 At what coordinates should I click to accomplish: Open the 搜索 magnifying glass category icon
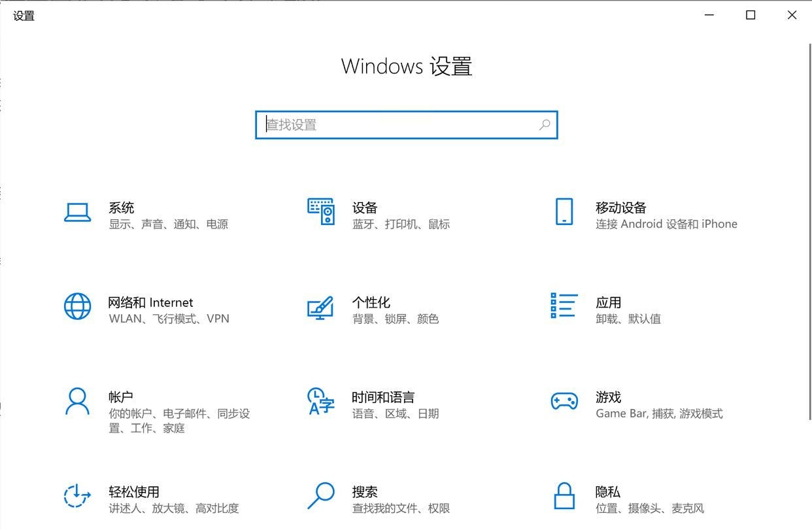pos(321,495)
